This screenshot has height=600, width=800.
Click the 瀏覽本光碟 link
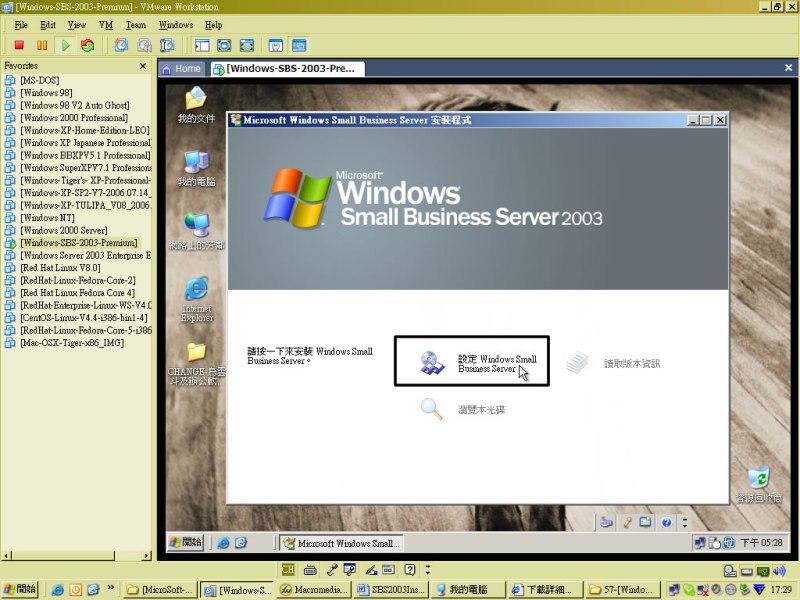click(x=481, y=409)
